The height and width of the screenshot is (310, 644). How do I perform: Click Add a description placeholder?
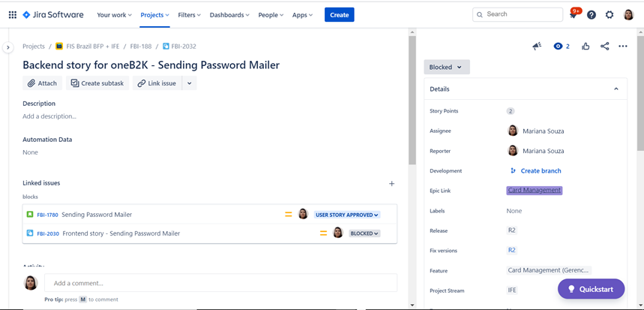(x=49, y=116)
